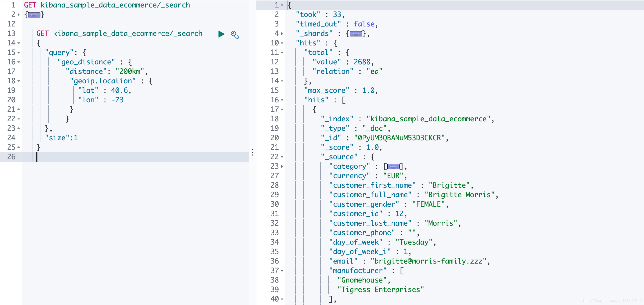Fold the query block arrow
Screen dimensions: 644x305
19,53
